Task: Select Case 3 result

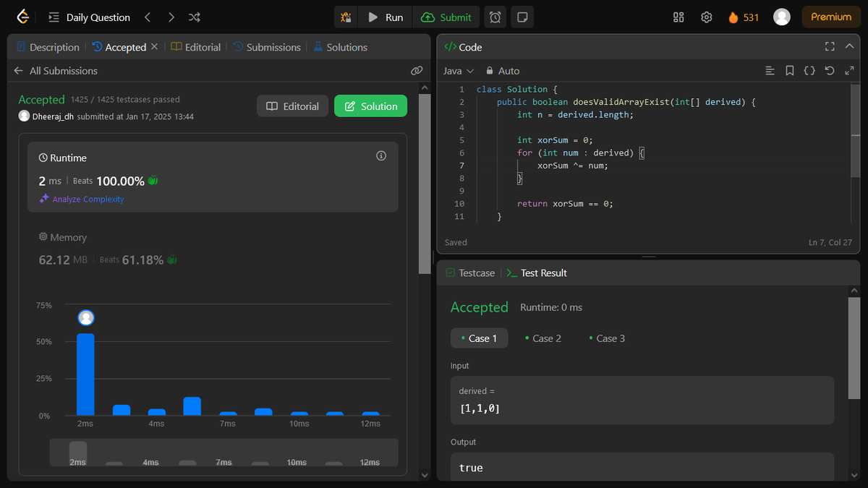Action: pyautogui.click(x=606, y=338)
